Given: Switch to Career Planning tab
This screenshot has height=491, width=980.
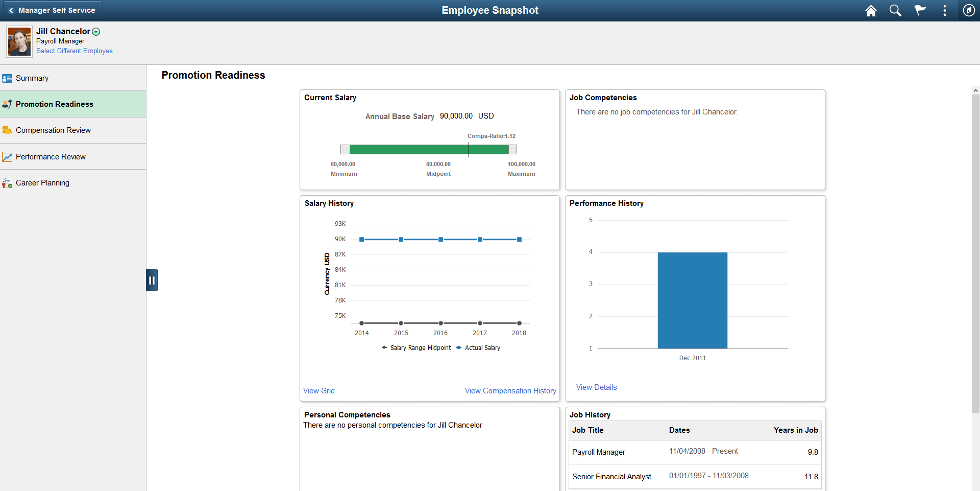Looking at the screenshot, I should (x=73, y=183).
